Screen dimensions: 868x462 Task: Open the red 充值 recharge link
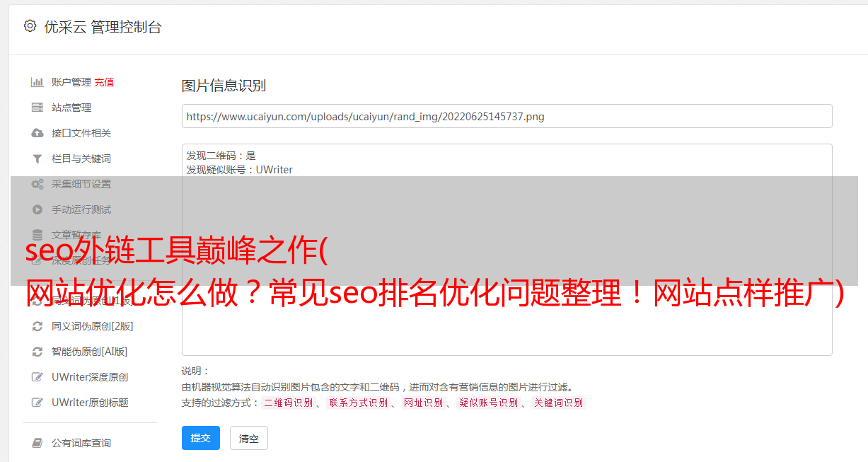coord(104,82)
